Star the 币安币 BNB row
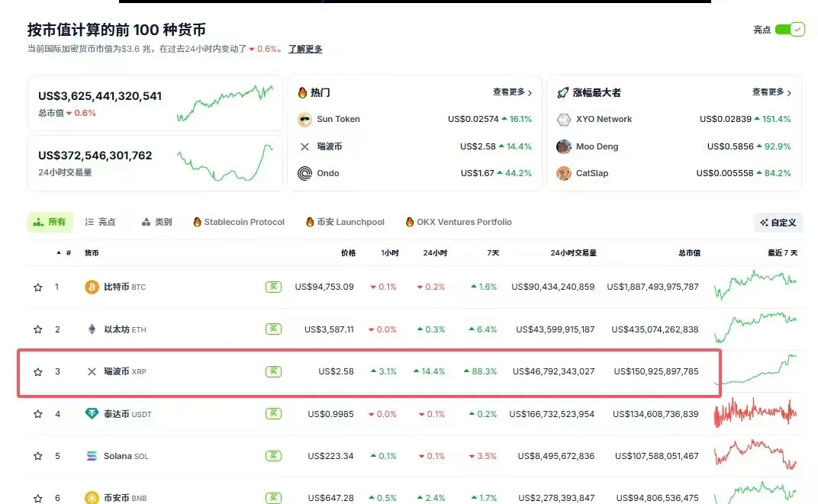 pos(38,498)
